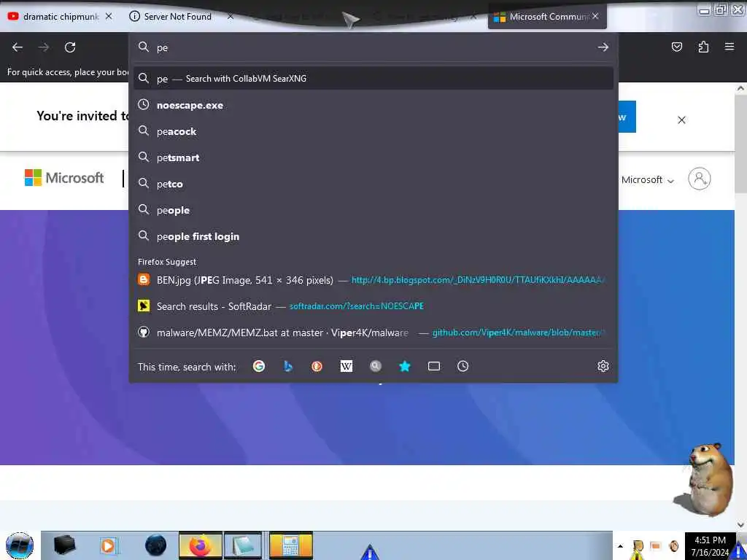This screenshot has width=747, height=560.
Task: Pick 'people first login' suggestion
Action: click(373, 236)
